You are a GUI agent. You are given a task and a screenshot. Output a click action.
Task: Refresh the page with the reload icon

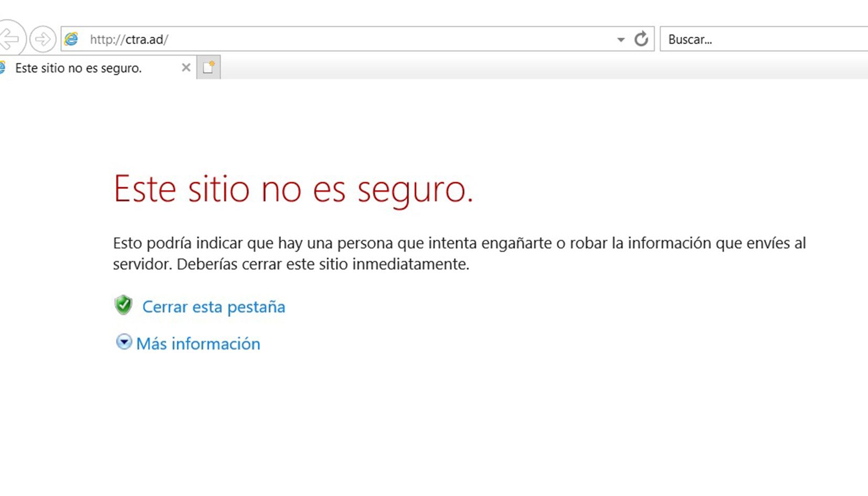click(641, 39)
